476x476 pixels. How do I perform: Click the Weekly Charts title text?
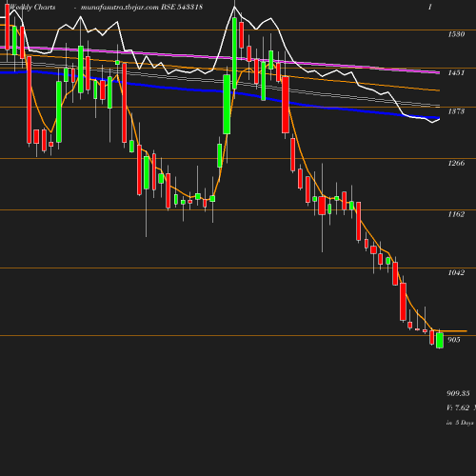pyautogui.click(x=32, y=8)
